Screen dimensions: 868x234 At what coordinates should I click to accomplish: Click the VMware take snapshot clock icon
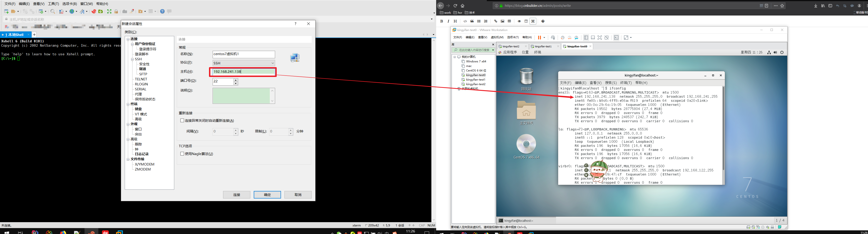point(562,38)
